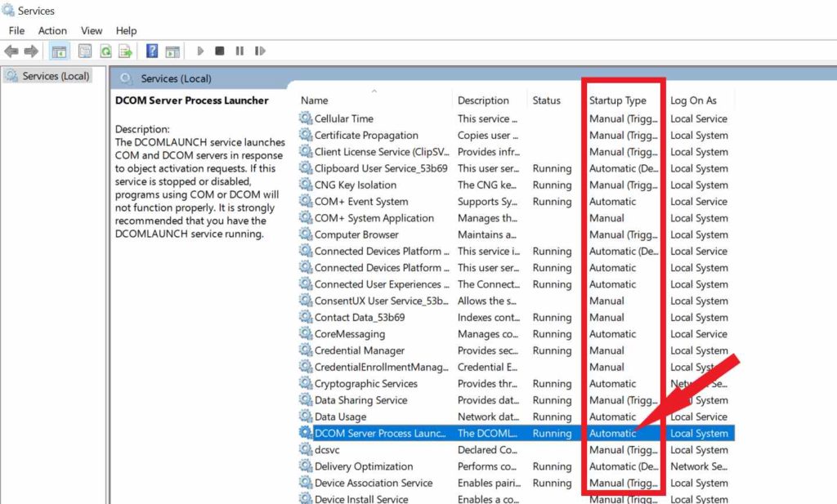Click gear icon beside COM+ Event System
This screenshot has width=837, height=504.
point(306,200)
